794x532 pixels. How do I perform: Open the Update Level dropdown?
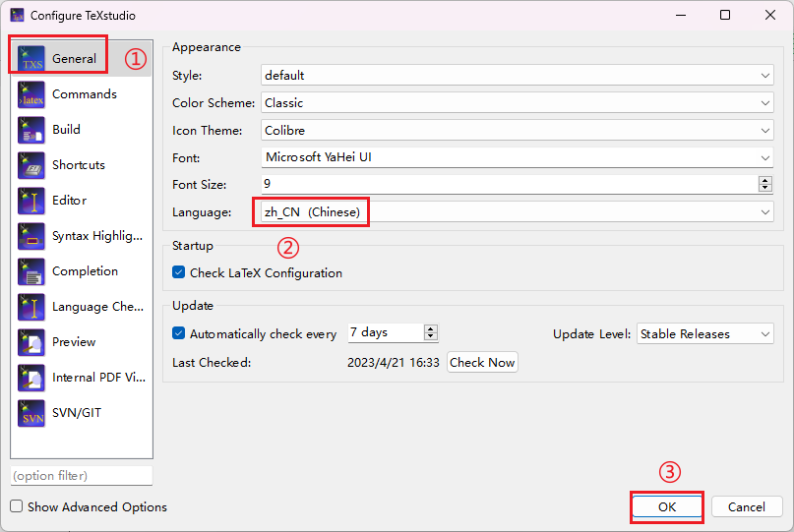[704, 333]
